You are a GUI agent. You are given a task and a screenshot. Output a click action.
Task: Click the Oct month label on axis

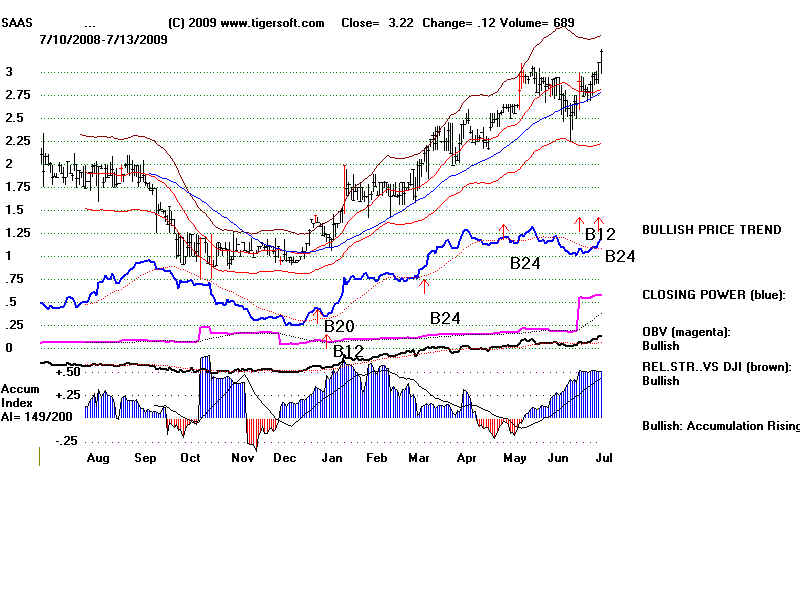(188, 456)
